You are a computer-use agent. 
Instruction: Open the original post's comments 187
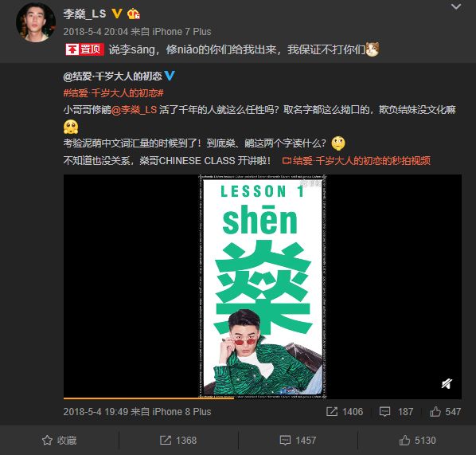[x=396, y=412]
